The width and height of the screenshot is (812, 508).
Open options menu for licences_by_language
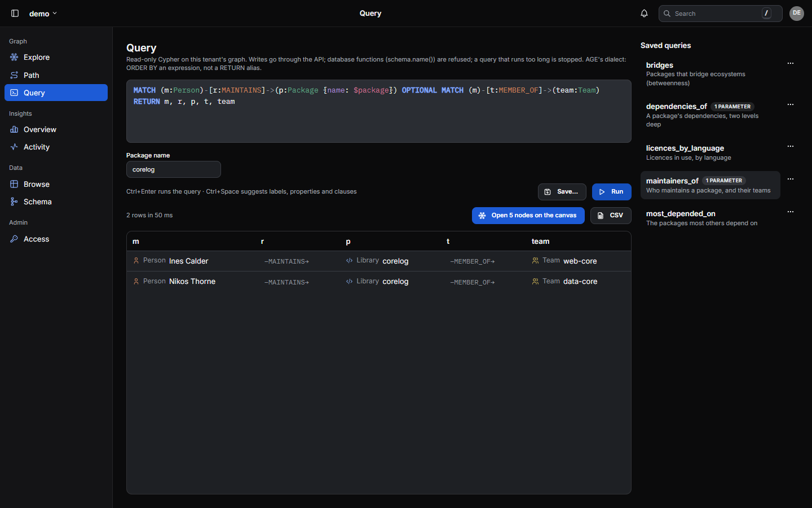coord(791,146)
